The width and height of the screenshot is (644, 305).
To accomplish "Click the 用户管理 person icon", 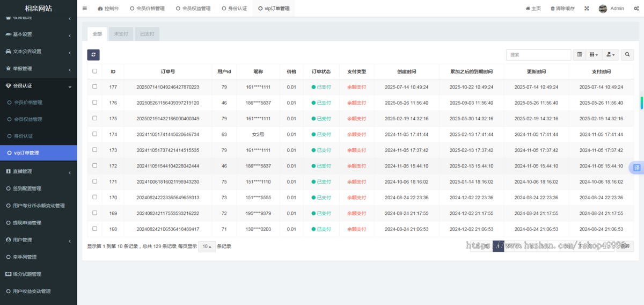I will pyautogui.click(x=8, y=239).
